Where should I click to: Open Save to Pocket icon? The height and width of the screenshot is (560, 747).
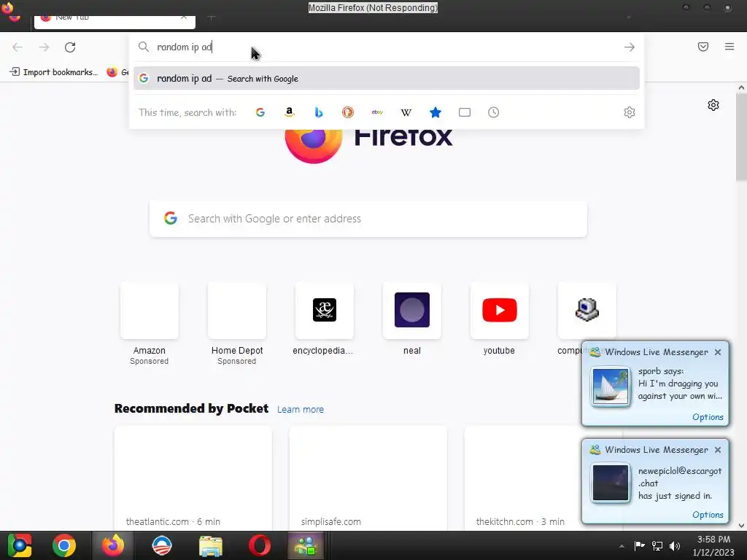pyautogui.click(x=703, y=47)
